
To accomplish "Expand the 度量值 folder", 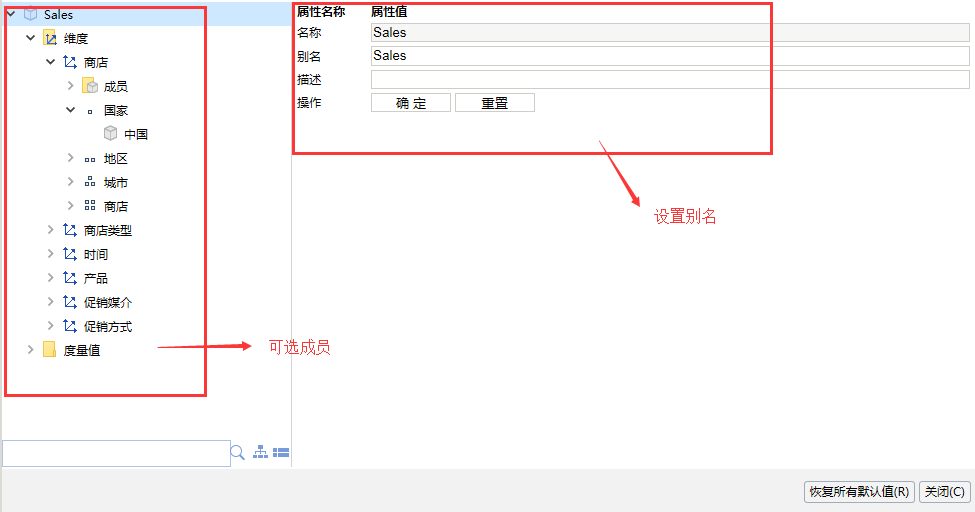I will coord(30,350).
